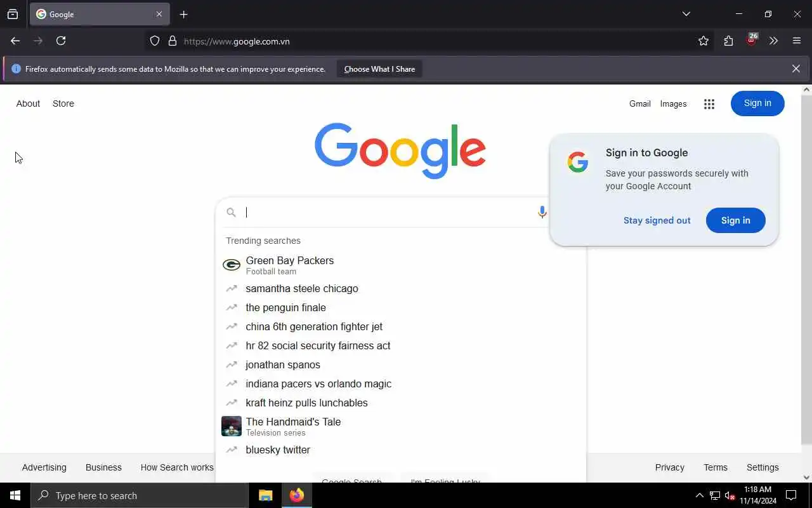
Task: Choose Stay signed out in popup
Action: (x=657, y=220)
